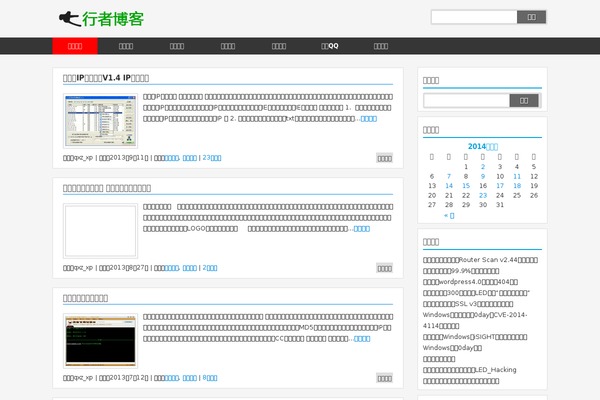Open the IP tool post thumbnail
This screenshot has width=600, height=400.
[x=100, y=121]
